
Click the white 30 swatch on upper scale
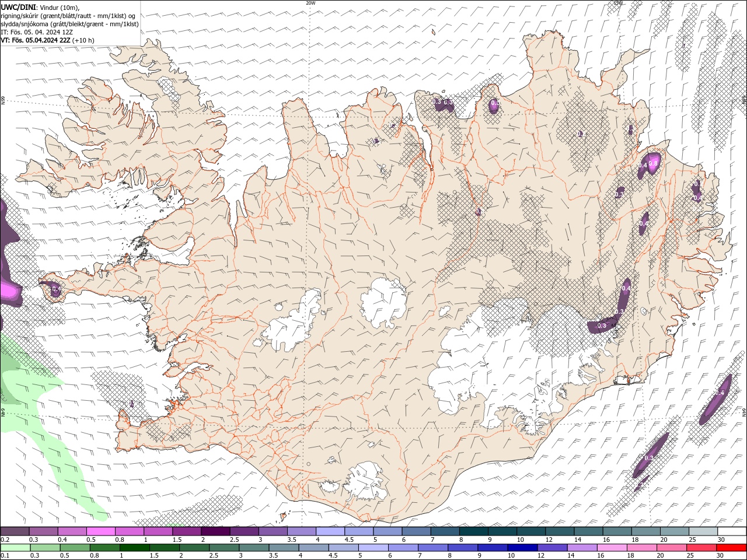[x=732, y=531]
